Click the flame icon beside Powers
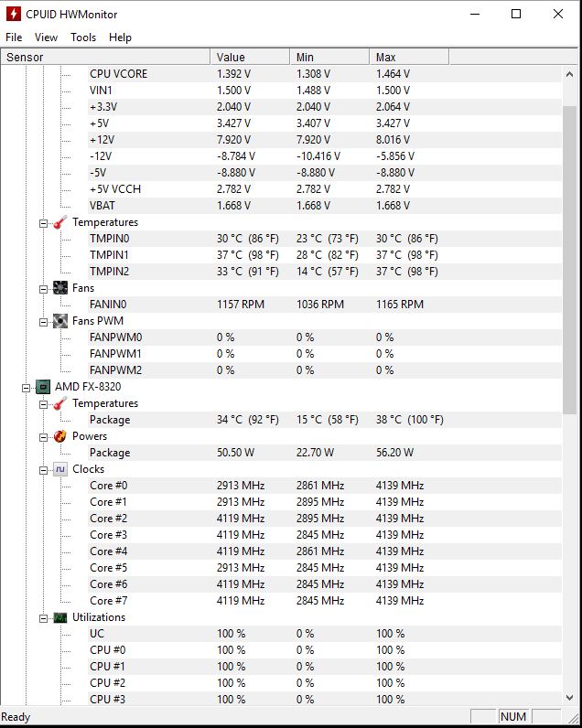The height and width of the screenshot is (728, 582). coord(60,436)
